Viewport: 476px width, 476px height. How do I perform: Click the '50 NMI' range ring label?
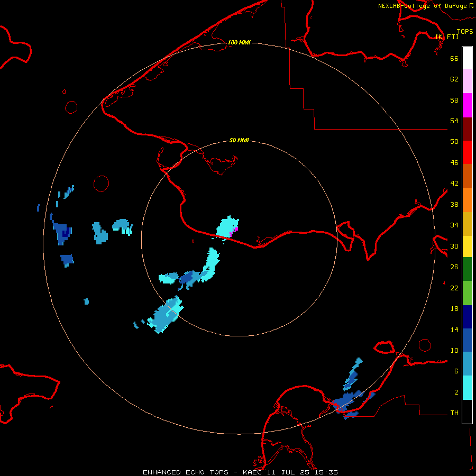click(x=239, y=140)
